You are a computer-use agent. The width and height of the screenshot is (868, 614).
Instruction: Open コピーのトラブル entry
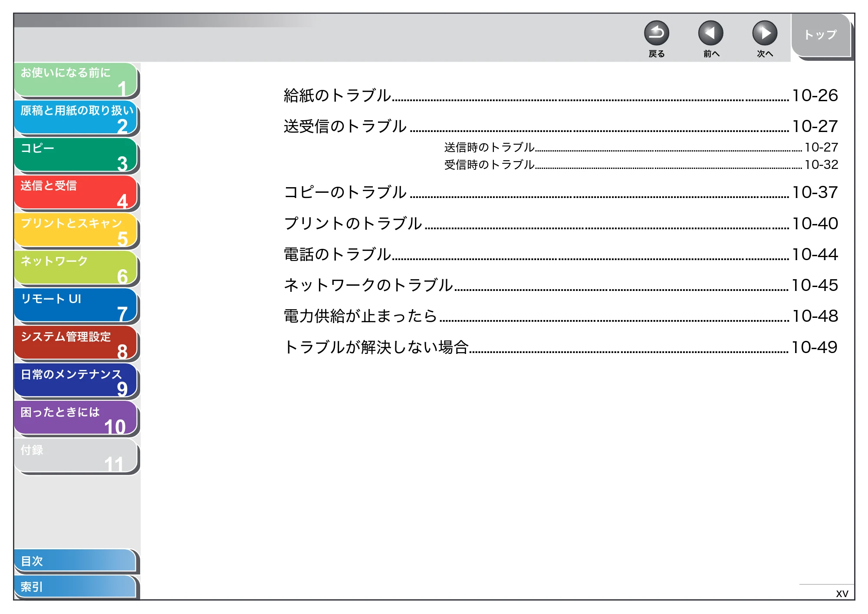(x=561, y=192)
